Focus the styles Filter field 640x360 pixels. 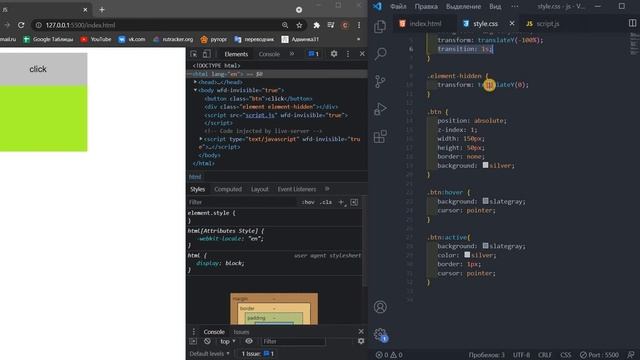click(x=243, y=202)
